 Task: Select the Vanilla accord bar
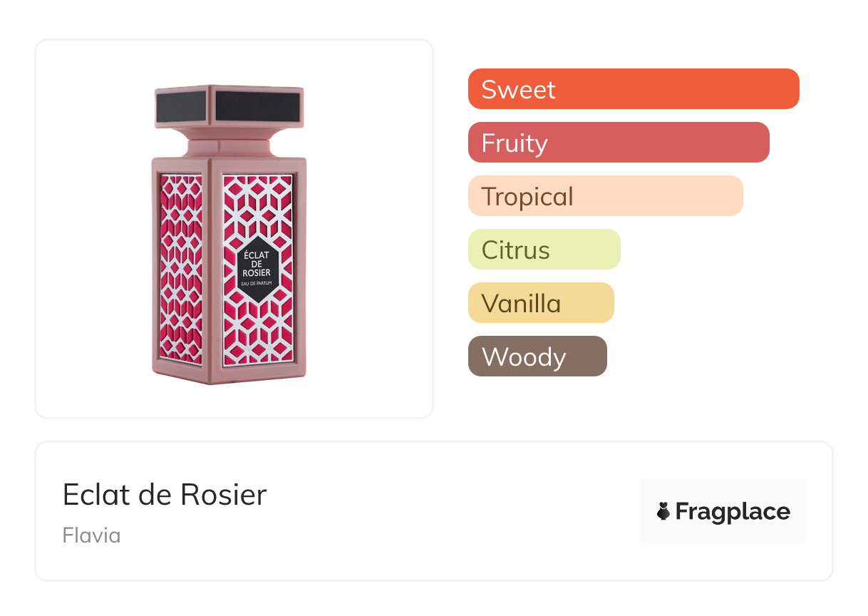click(540, 303)
